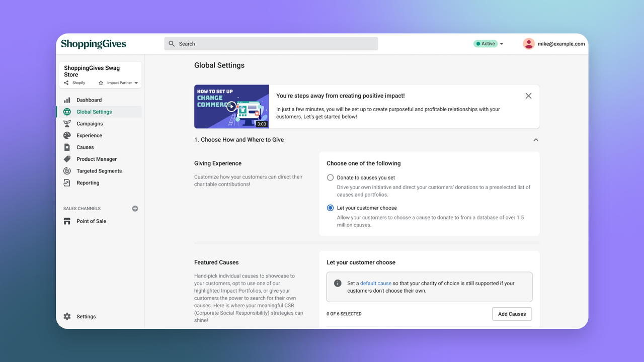The height and width of the screenshot is (362, 644).
Task: Collapse Choose How and Where to Give
Action: click(x=536, y=140)
